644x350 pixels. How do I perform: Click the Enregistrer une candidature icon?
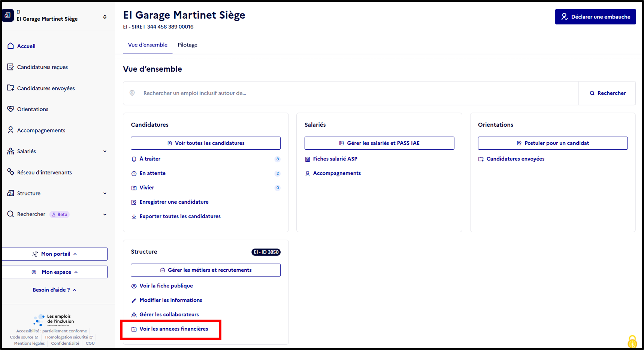coord(134,202)
